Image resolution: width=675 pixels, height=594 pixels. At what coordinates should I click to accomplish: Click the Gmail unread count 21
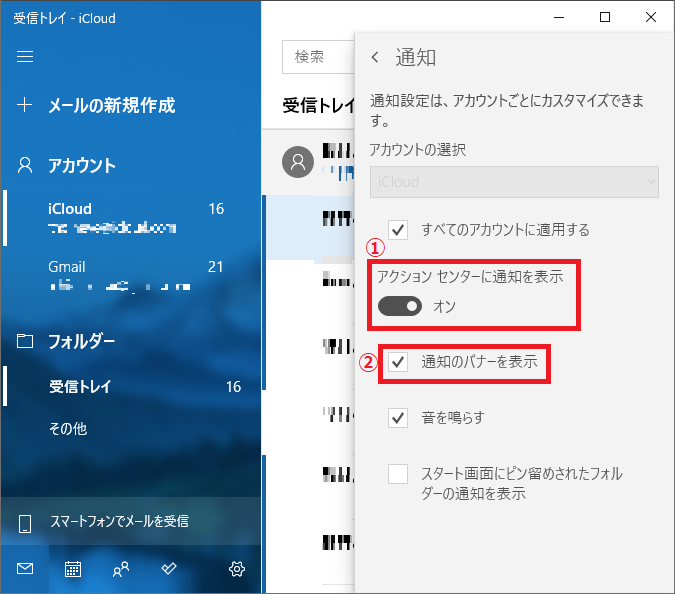[x=216, y=267]
